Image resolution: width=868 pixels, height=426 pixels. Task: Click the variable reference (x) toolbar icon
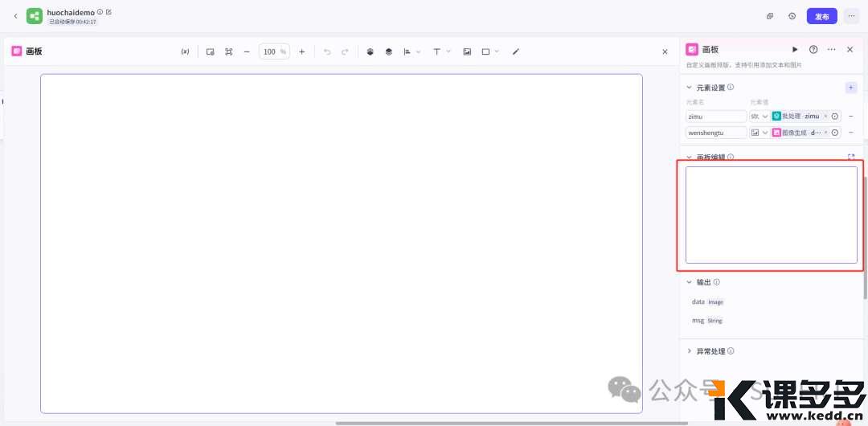185,51
